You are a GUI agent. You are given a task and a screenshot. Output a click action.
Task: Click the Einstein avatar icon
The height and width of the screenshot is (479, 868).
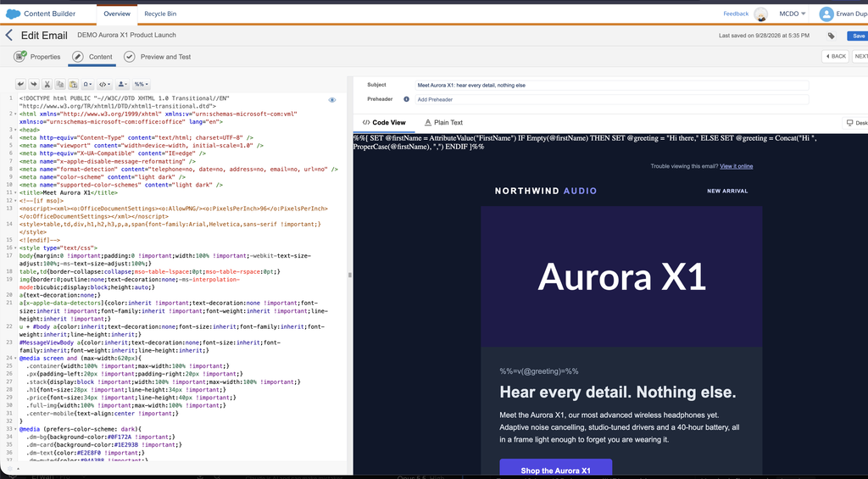tap(761, 14)
